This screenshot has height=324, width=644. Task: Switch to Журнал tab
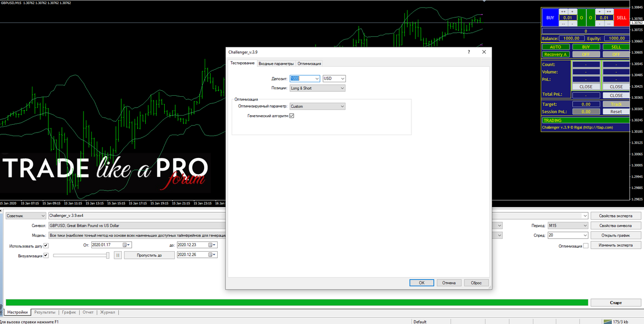[107, 312]
